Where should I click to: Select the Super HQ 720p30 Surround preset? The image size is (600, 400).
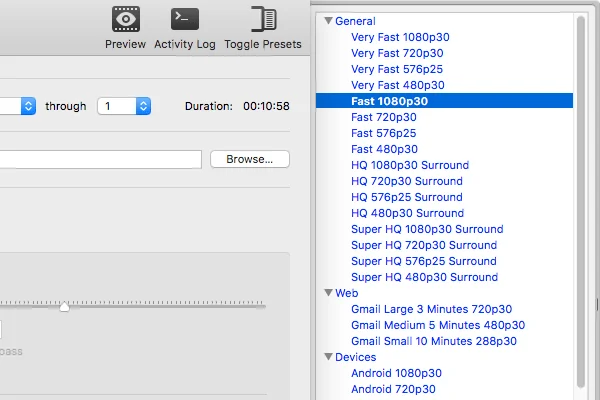[x=424, y=245]
